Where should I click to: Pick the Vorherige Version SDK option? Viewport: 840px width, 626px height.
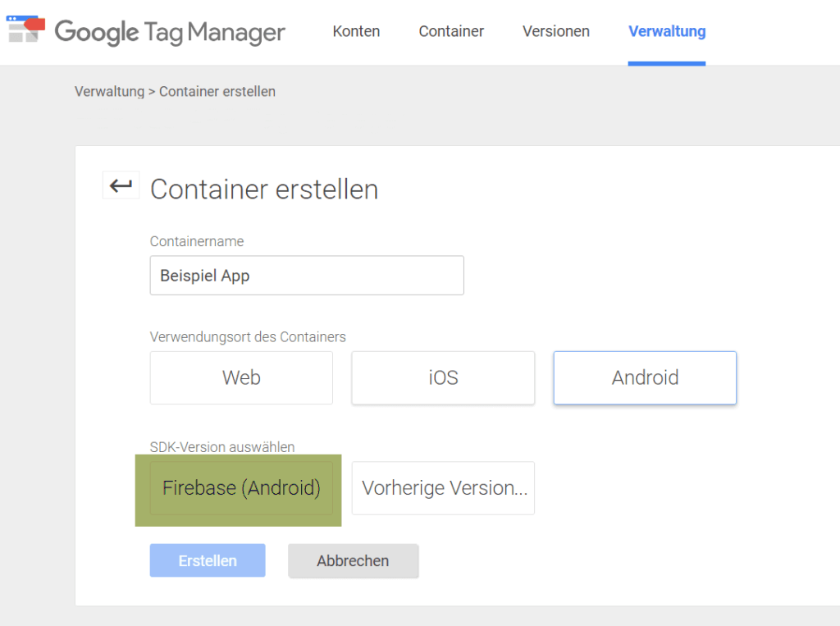click(443, 488)
